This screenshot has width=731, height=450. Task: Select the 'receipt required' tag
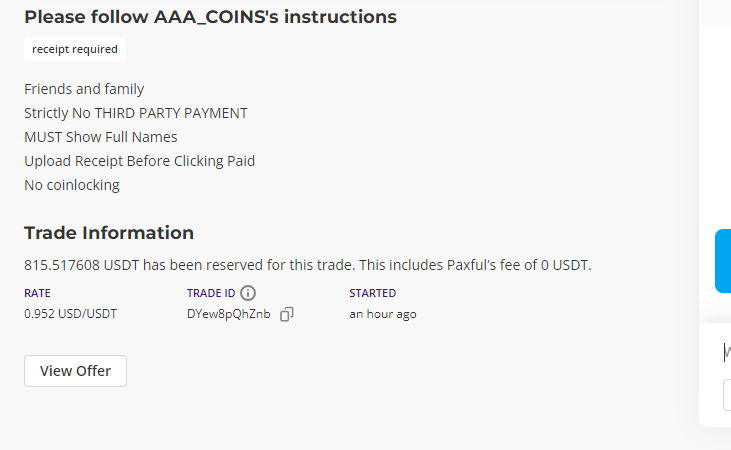tap(75, 49)
